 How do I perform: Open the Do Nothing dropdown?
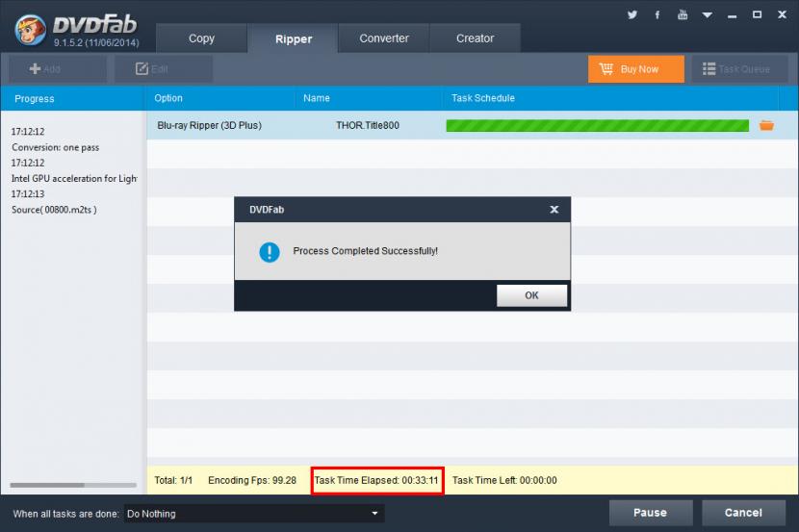coord(254,514)
